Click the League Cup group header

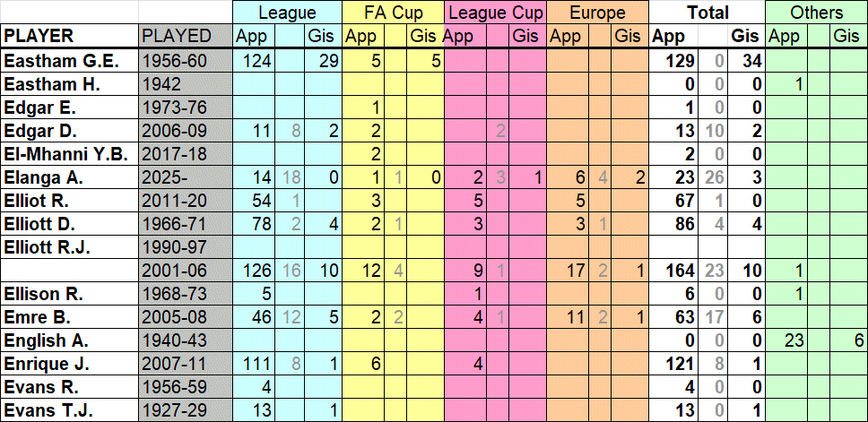(495, 13)
